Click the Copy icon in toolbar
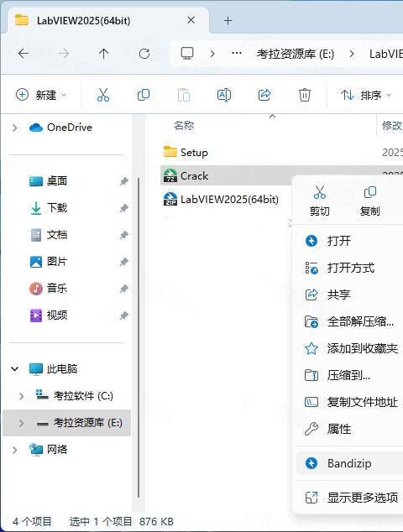This screenshot has width=403, height=532. [x=144, y=95]
